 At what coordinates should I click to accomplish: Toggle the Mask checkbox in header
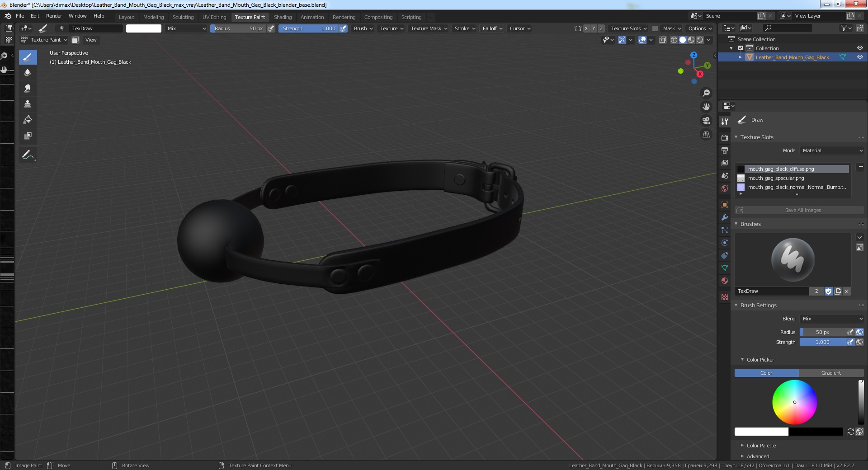pyautogui.click(x=655, y=28)
